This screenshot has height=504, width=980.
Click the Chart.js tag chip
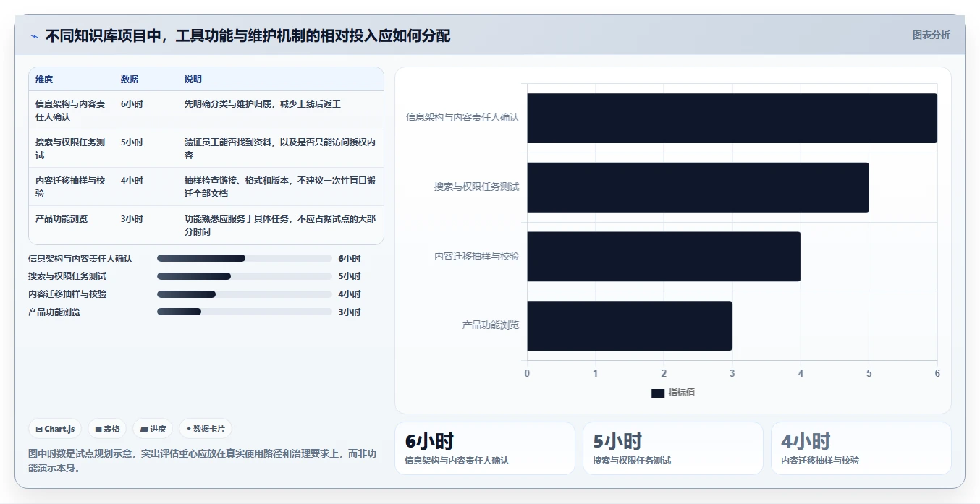pos(56,429)
